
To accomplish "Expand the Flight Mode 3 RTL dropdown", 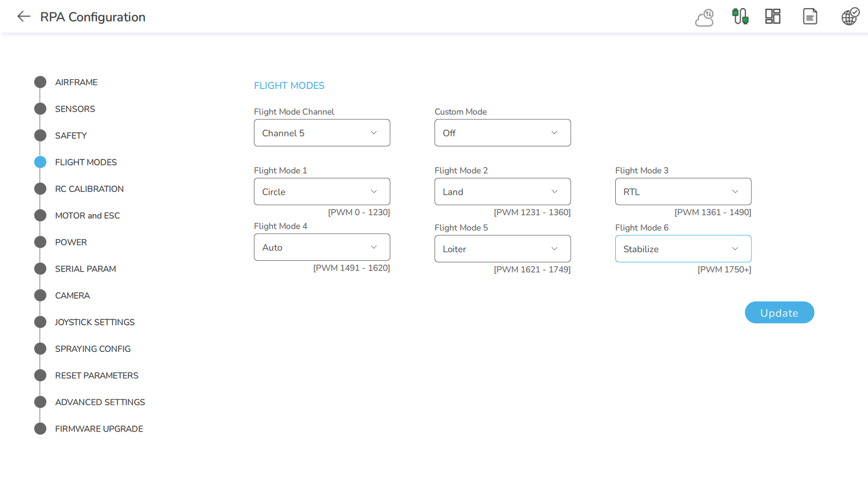I will tap(683, 192).
